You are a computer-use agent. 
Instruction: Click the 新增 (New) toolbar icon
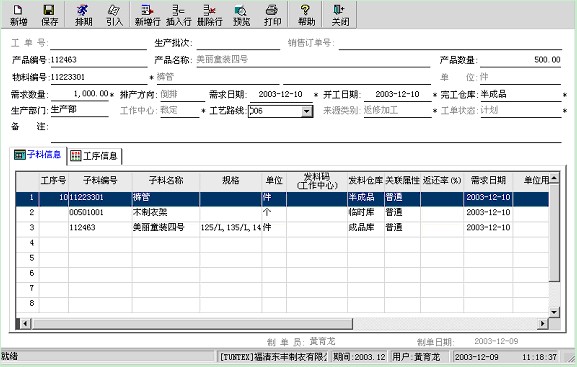click(18, 15)
